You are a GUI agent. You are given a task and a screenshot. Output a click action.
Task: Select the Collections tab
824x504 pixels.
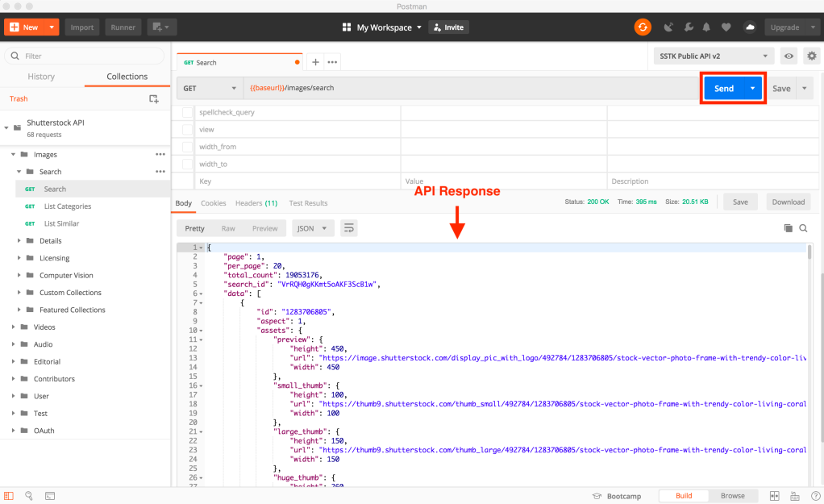tap(127, 77)
